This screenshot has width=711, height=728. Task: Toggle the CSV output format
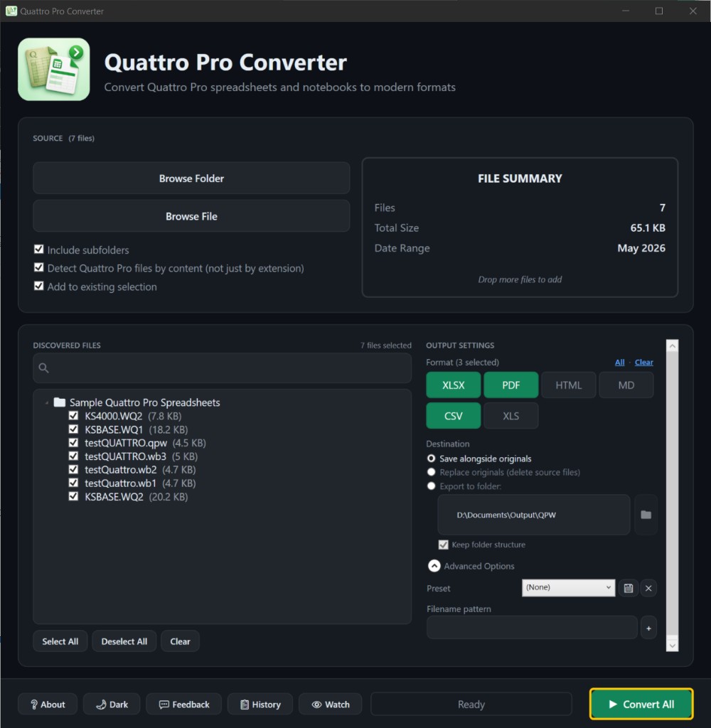(453, 415)
